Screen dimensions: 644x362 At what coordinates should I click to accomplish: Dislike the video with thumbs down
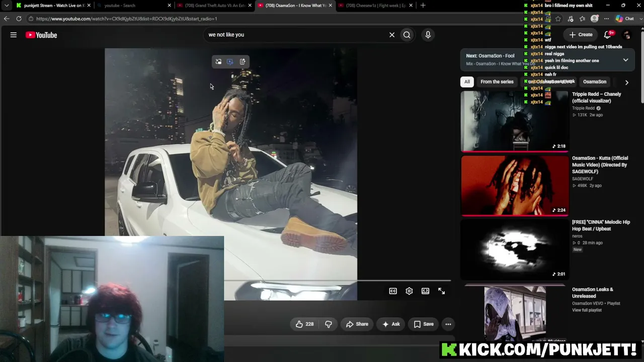click(329, 324)
